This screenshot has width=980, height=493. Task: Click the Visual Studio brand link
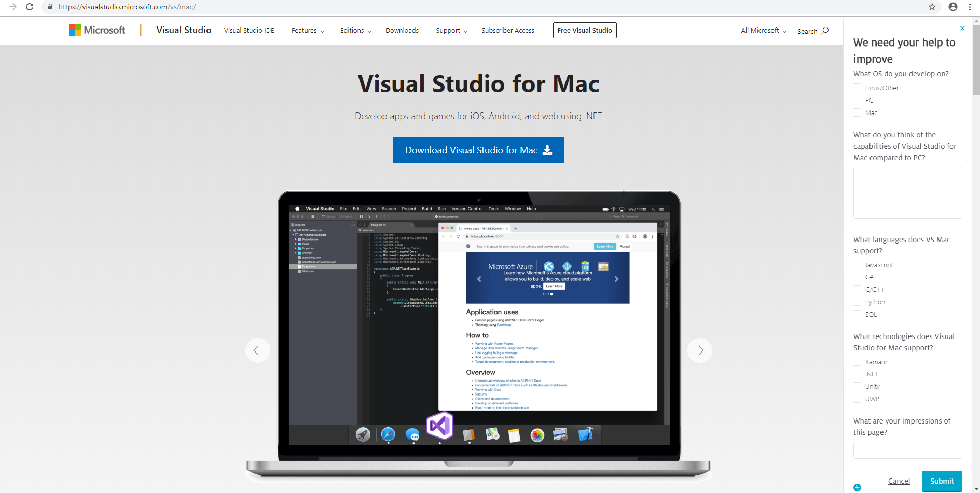coord(184,30)
